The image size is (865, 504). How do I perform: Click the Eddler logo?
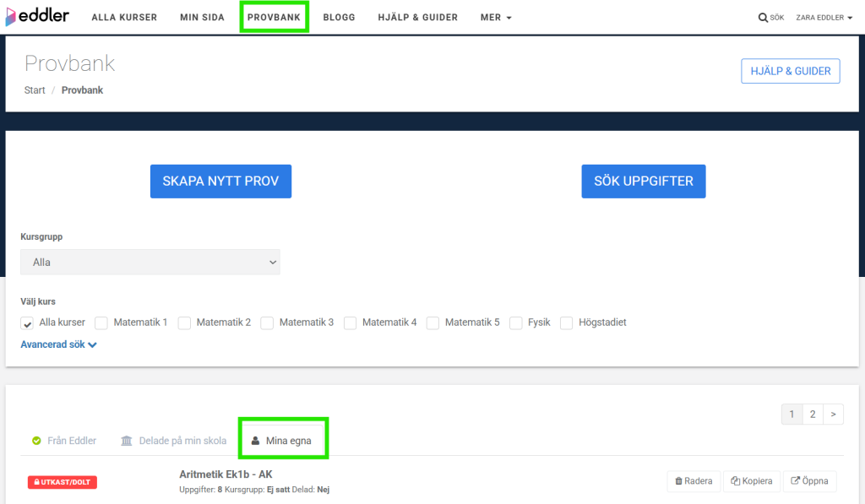pos(38,17)
